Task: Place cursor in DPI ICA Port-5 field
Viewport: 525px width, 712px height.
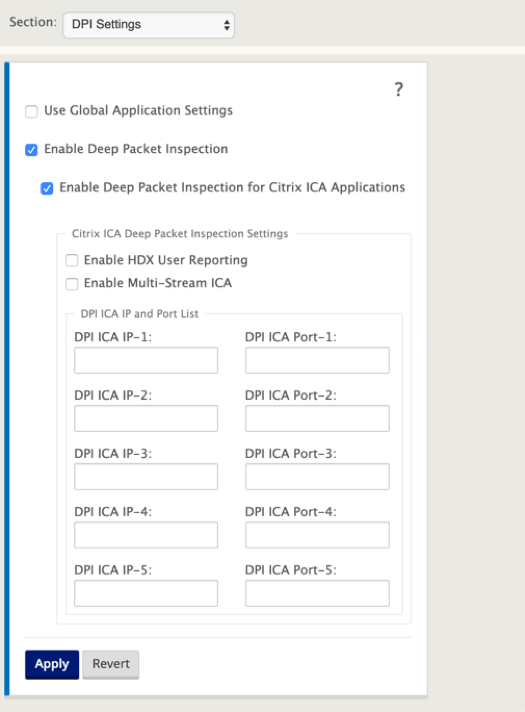Action: [317, 593]
